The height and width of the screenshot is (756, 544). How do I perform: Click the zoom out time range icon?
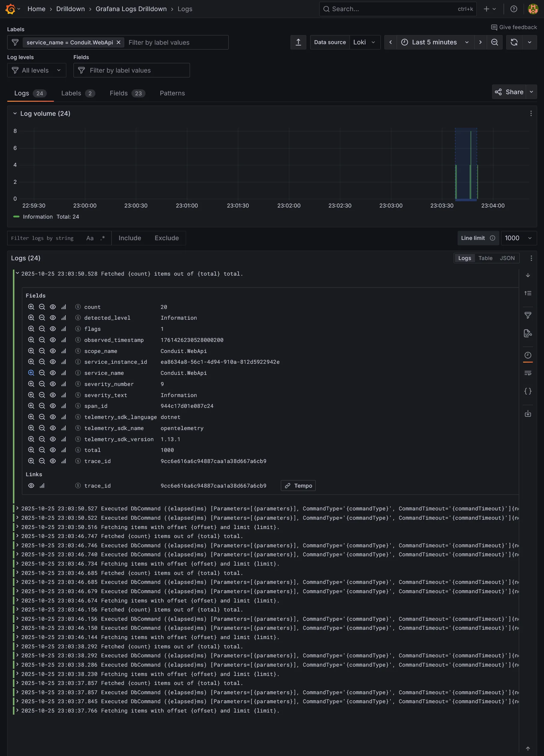(x=494, y=42)
